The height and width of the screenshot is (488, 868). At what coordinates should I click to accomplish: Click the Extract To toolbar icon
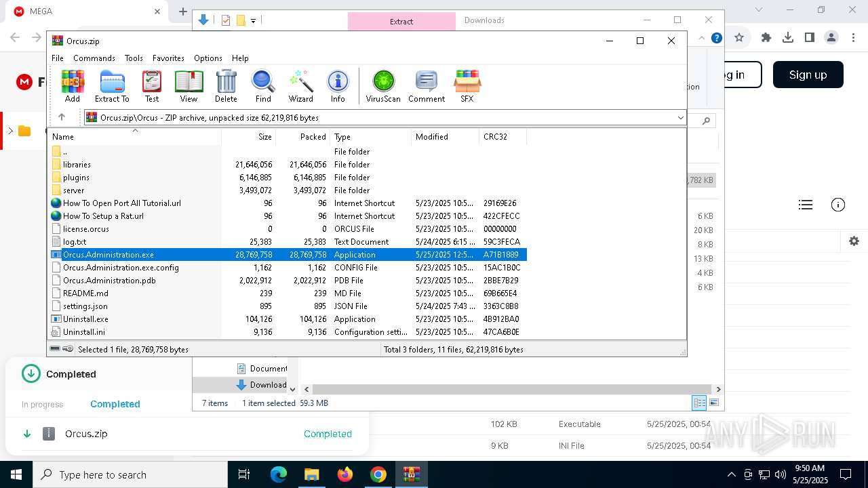[x=112, y=86]
